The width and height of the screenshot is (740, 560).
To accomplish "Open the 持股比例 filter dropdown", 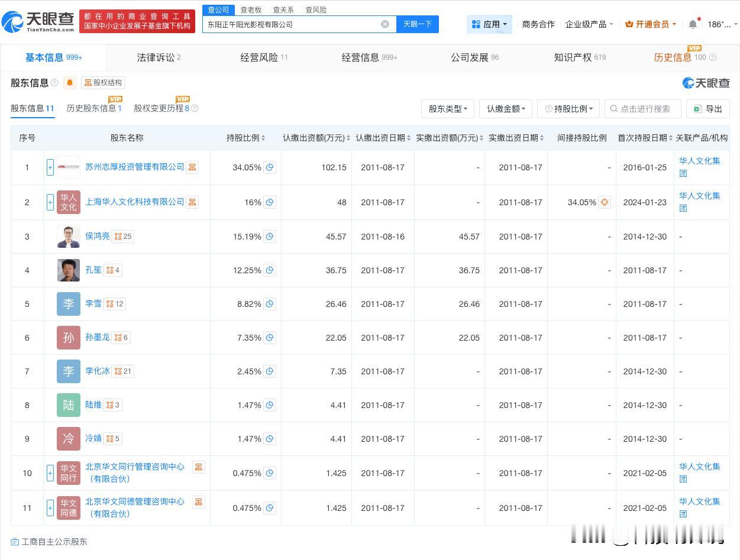I will pyautogui.click(x=568, y=109).
